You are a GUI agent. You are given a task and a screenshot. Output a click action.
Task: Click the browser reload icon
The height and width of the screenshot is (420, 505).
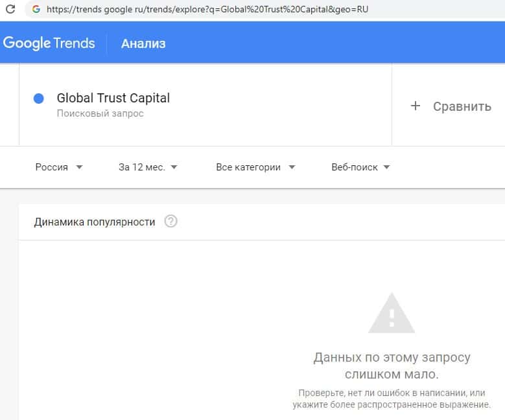click(x=10, y=10)
